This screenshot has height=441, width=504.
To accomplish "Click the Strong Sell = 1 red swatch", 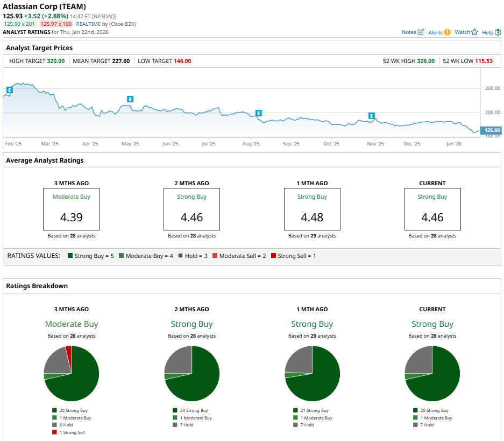I will tap(274, 256).
